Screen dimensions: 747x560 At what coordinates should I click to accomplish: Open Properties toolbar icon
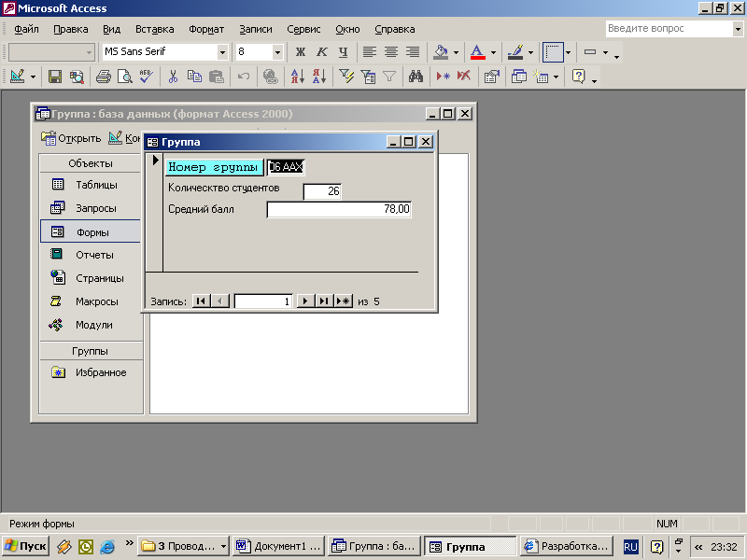tap(492, 77)
